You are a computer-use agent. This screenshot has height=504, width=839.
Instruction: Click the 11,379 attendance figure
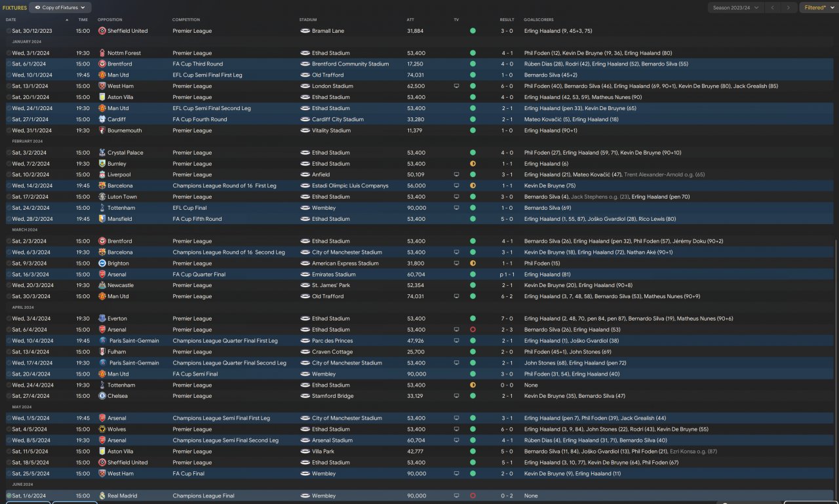416,130
